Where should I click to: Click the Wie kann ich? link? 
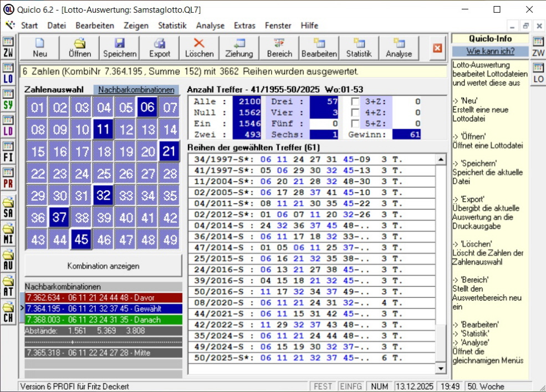490,51
